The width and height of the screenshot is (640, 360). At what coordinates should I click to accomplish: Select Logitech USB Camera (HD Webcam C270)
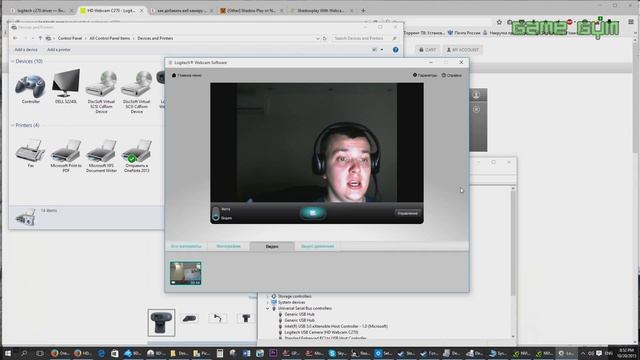[x=322, y=332]
